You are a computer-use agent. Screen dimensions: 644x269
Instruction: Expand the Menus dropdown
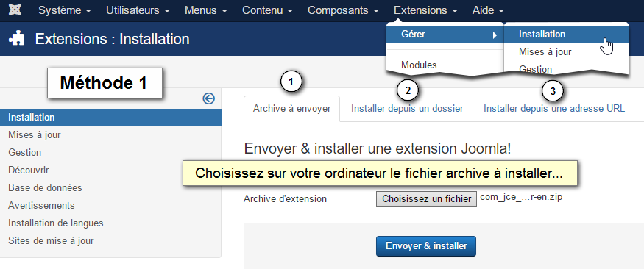(x=206, y=11)
